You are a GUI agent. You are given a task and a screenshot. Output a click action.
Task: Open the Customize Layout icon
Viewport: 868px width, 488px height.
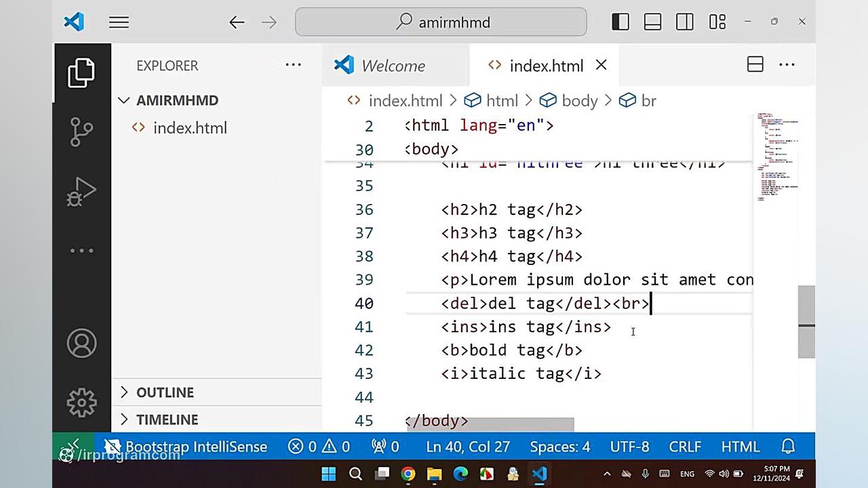pos(717,22)
